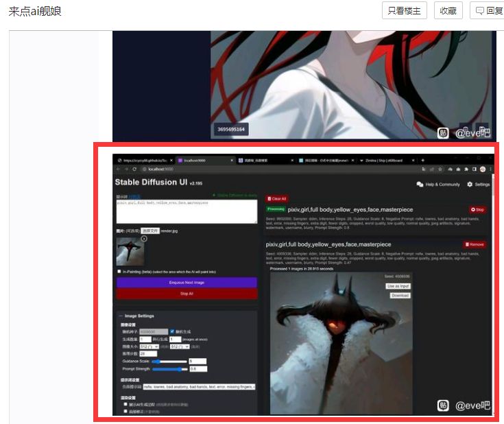Image resolution: width=504 pixels, height=424 pixels.
Task: Click the 只看楼主 button
Action: [404, 10]
